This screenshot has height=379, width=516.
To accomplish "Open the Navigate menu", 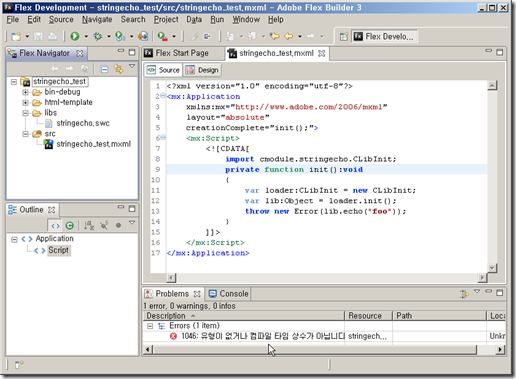I will (x=97, y=20).
